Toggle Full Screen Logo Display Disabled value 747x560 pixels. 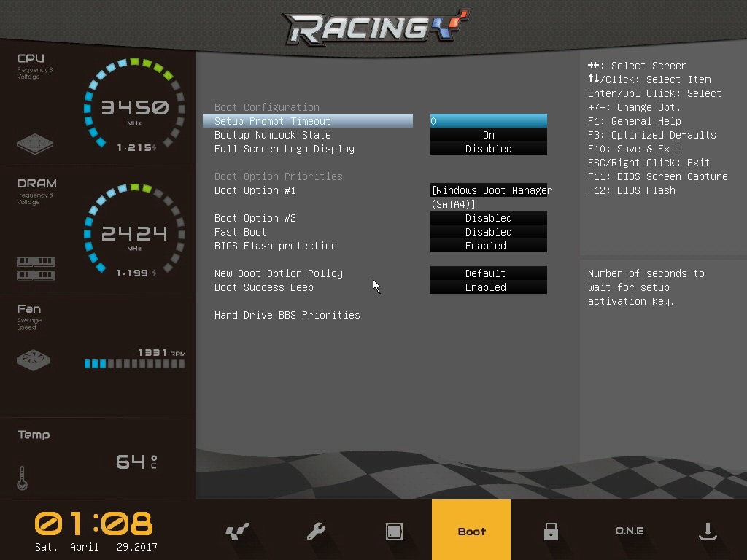488,149
